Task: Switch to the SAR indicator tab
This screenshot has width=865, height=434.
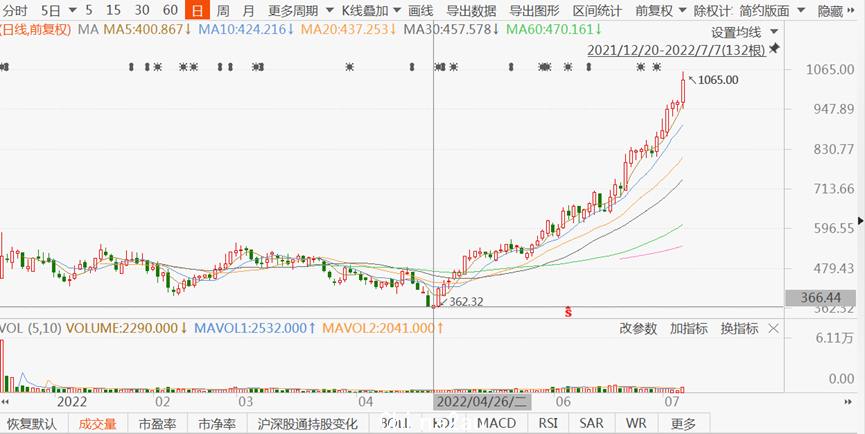Action: (x=591, y=424)
